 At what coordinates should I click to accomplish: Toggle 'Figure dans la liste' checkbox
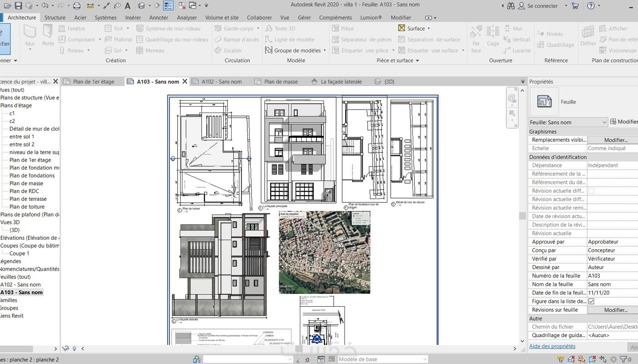[591, 301]
